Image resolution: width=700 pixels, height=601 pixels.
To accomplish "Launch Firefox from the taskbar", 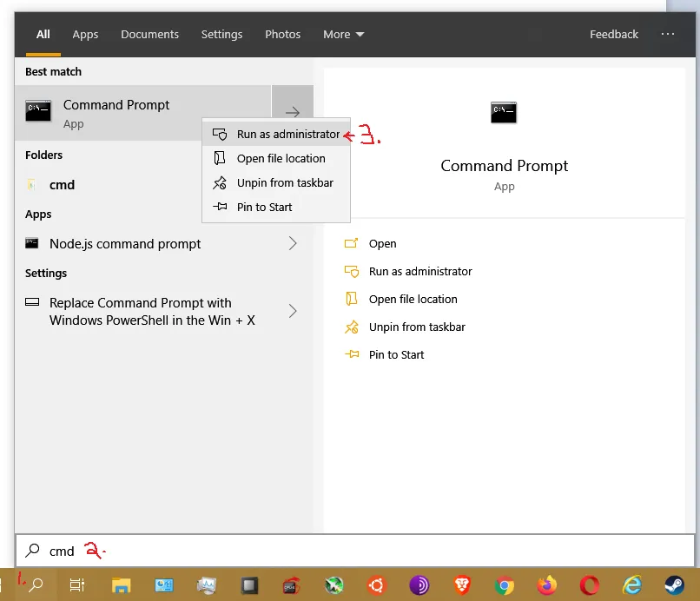I will pos(547,585).
